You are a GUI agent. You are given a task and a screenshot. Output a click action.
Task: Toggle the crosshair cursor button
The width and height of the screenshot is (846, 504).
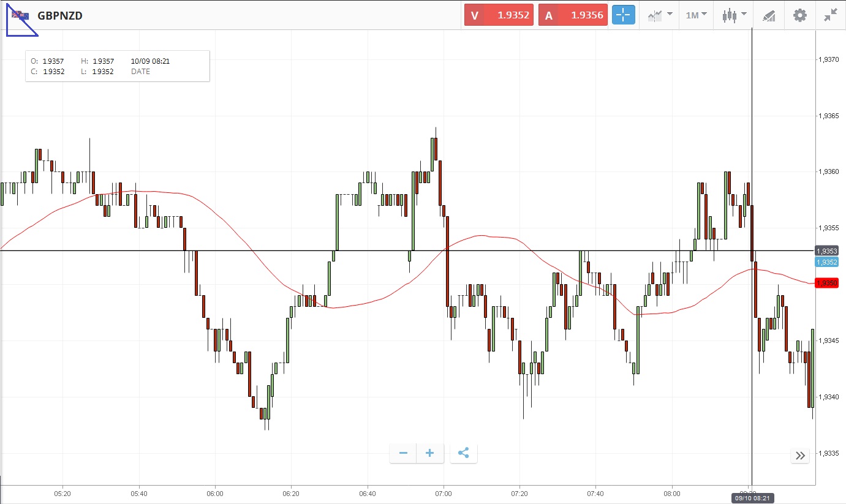click(x=624, y=15)
